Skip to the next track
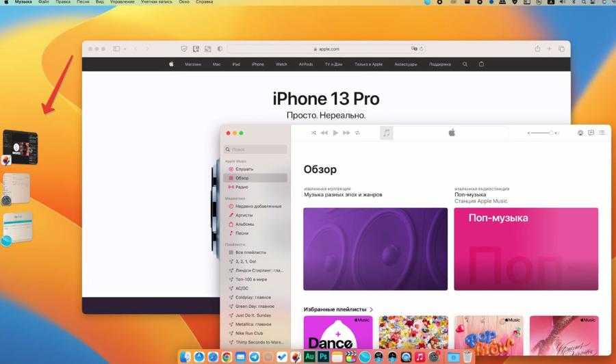This screenshot has height=364, width=616. (346, 133)
